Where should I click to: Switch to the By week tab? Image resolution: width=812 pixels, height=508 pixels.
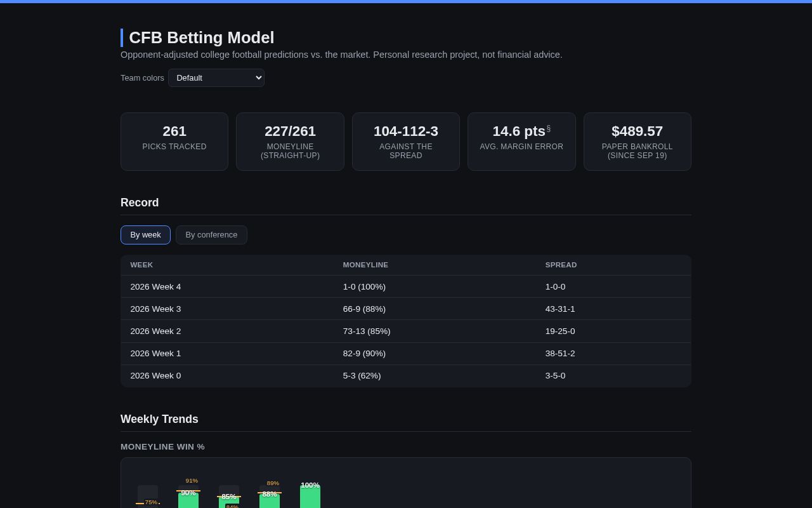[145, 235]
